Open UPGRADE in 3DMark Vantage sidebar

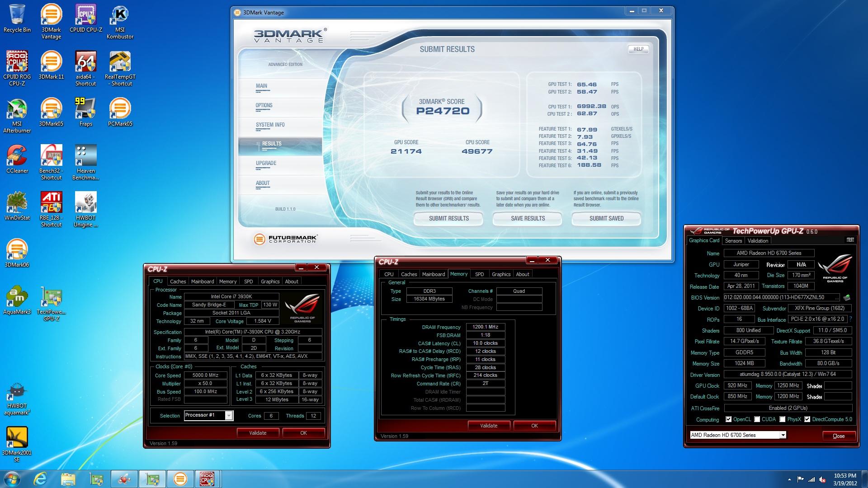(280, 165)
